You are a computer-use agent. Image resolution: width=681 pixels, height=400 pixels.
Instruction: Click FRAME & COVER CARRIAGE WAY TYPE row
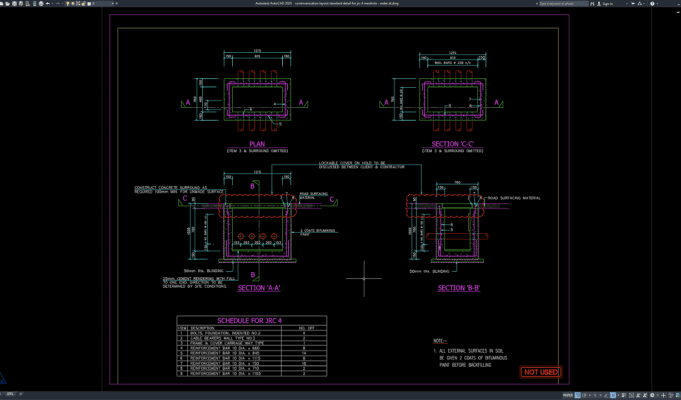tap(251, 343)
